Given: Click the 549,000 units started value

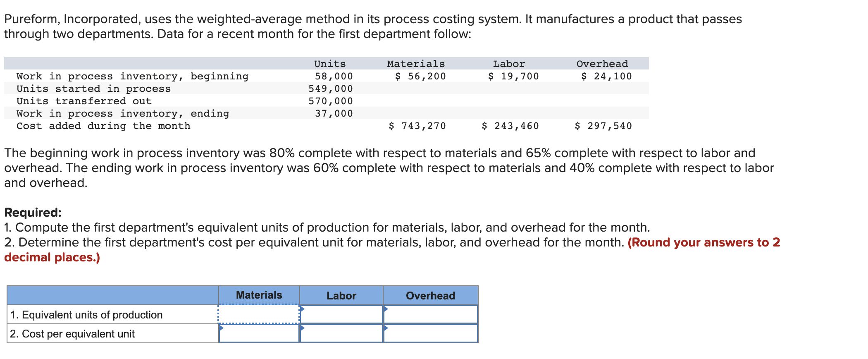Looking at the screenshot, I should pos(331,89).
